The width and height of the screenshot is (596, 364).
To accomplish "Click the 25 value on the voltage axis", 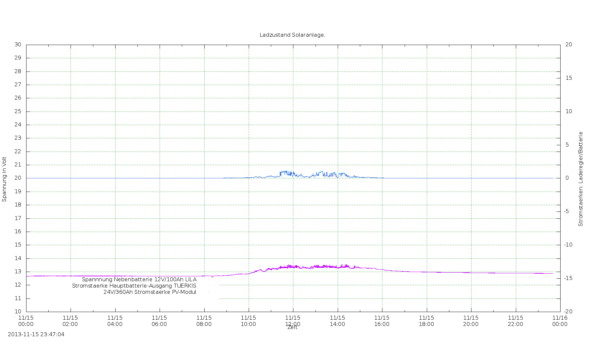I will pyautogui.click(x=18, y=112).
